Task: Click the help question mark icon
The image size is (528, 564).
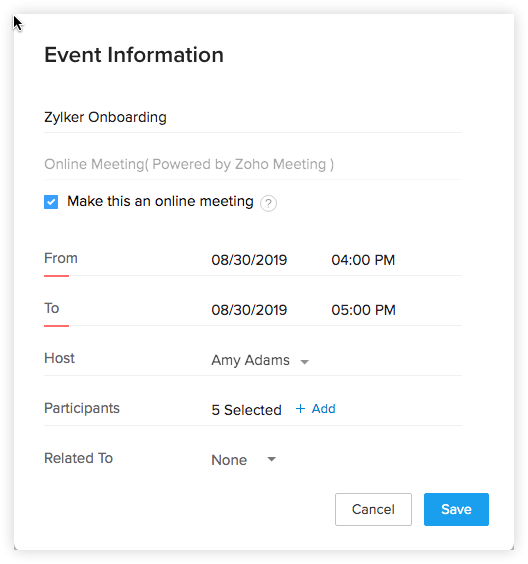Action: 268,203
